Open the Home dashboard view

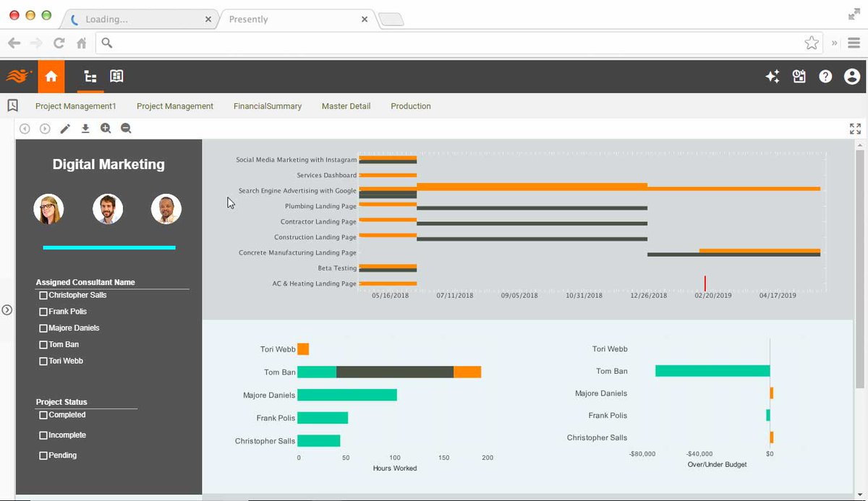51,76
